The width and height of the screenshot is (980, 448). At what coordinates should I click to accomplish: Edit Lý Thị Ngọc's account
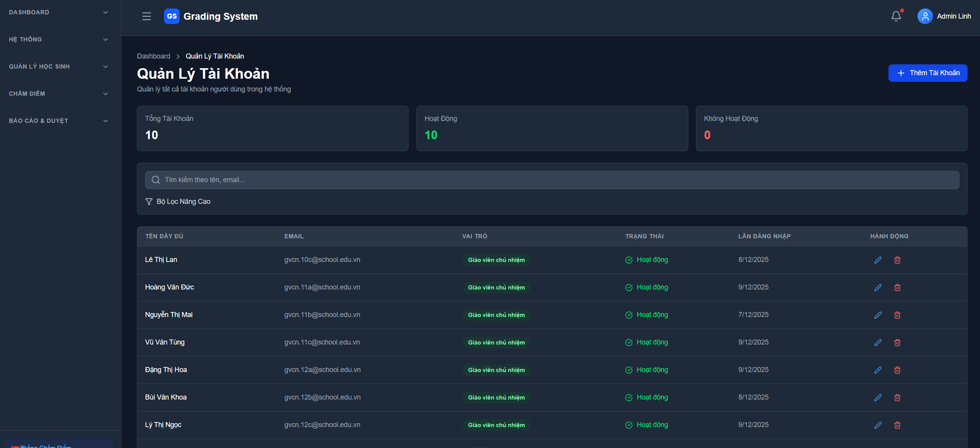point(878,425)
